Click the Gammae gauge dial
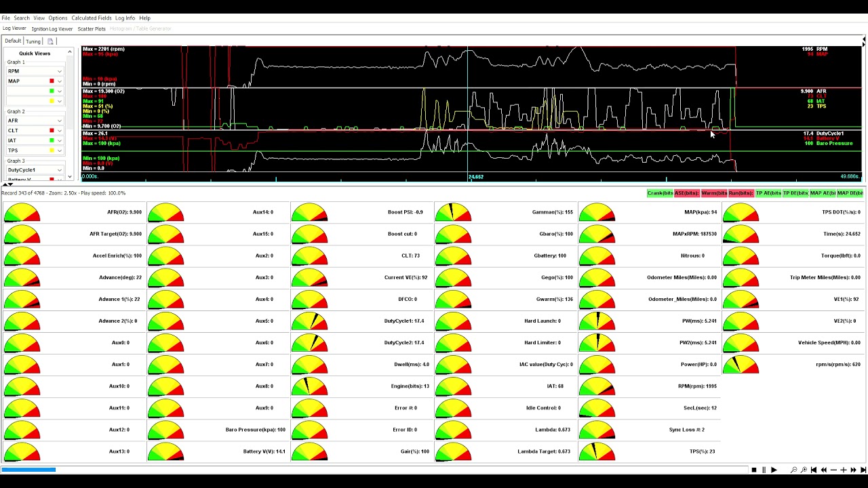This screenshot has width=868, height=488. pos(454,212)
